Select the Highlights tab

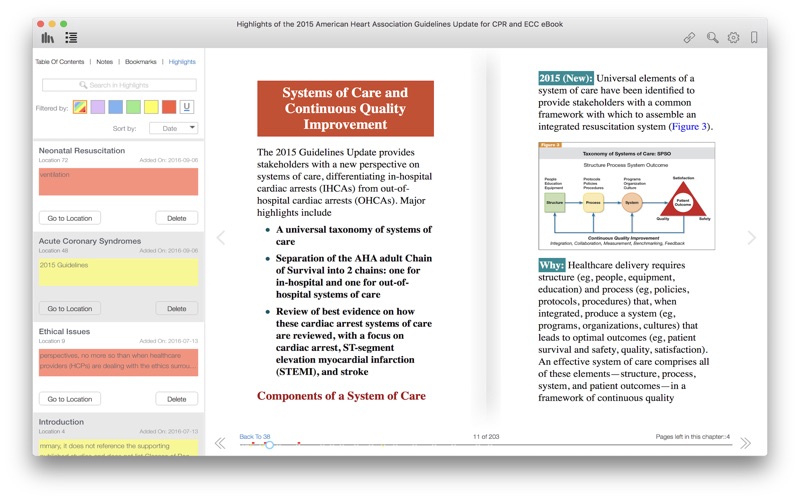(182, 62)
